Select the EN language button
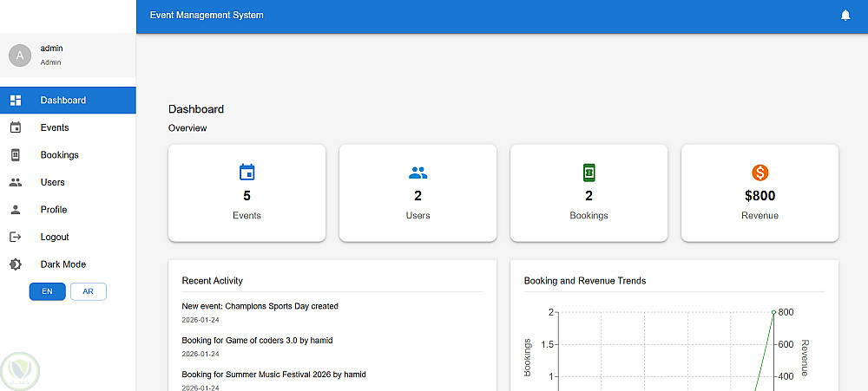 pos(47,291)
